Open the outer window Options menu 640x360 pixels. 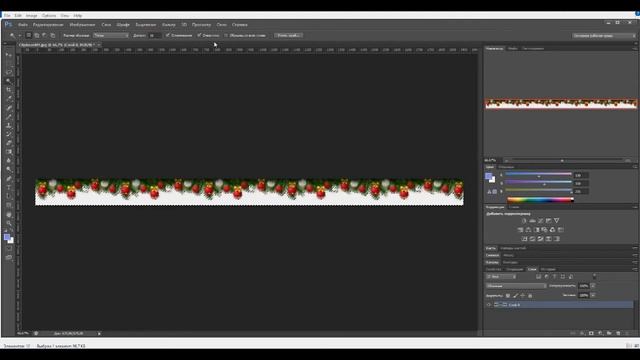(x=49, y=16)
